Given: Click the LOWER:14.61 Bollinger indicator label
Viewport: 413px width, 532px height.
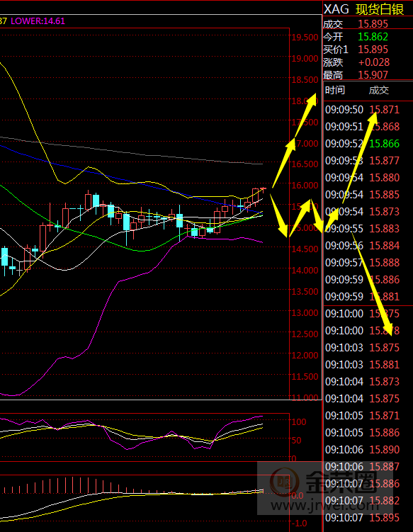Looking at the screenshot, I should pyautogui.click(x=38, y=21).
